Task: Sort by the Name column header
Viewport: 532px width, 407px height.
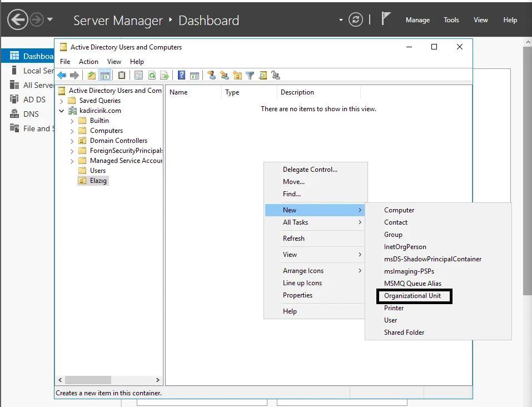Action: 193,92
